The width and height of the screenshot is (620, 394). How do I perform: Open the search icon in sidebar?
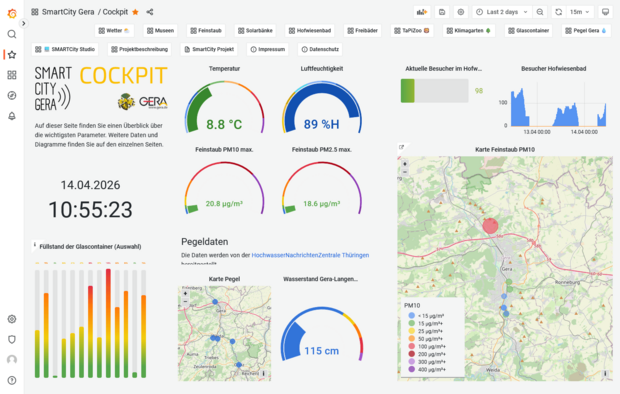coord(12,34)
